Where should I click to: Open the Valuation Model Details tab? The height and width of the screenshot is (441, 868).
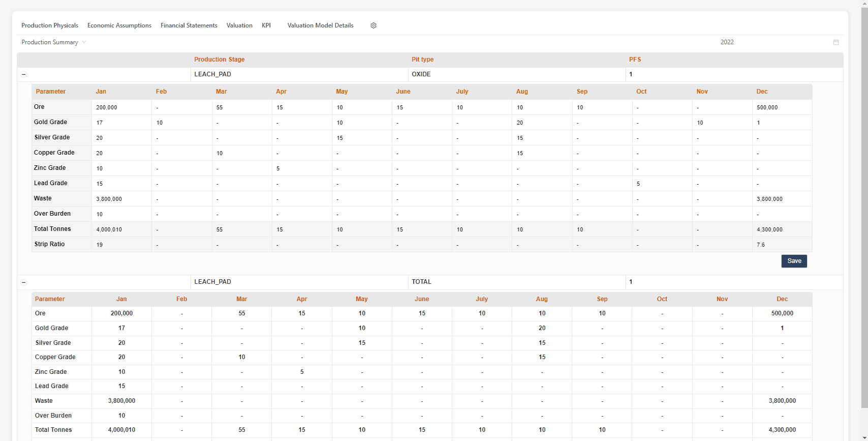(320, 25)
